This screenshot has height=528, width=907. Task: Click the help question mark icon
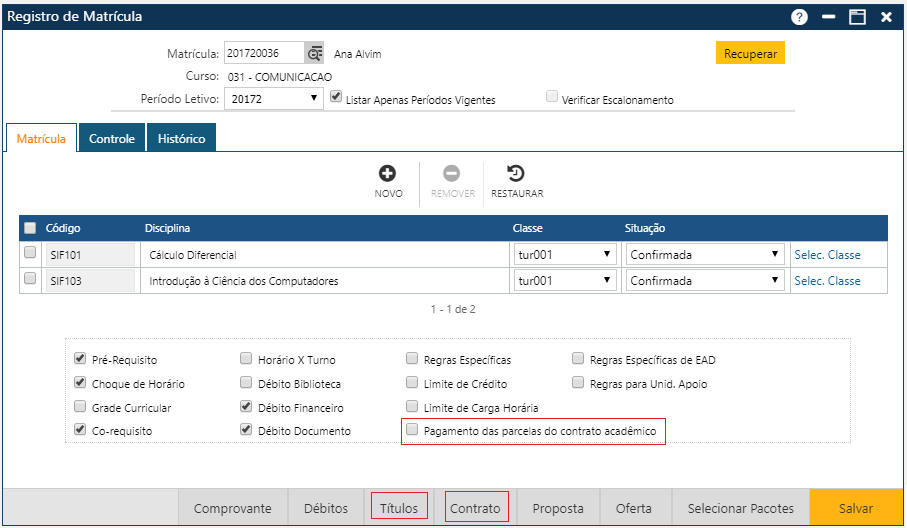pyautogui.click(x=799, y=17)
